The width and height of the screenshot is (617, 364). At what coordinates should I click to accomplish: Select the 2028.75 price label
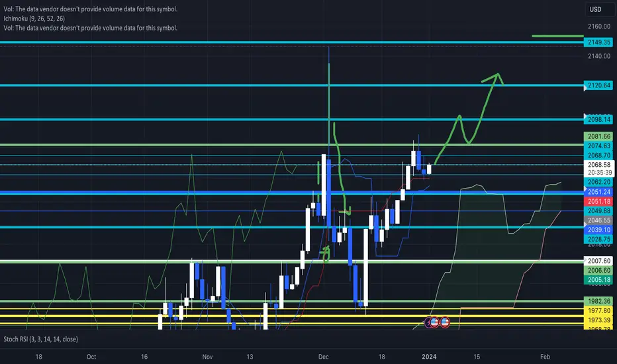(598, 240)
